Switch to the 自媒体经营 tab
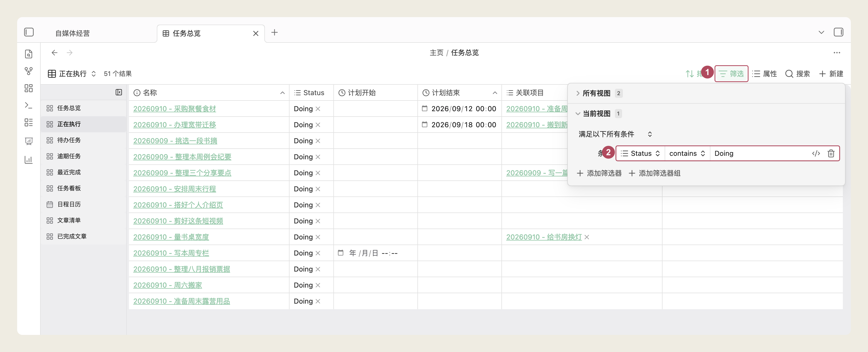 [73, 33]
